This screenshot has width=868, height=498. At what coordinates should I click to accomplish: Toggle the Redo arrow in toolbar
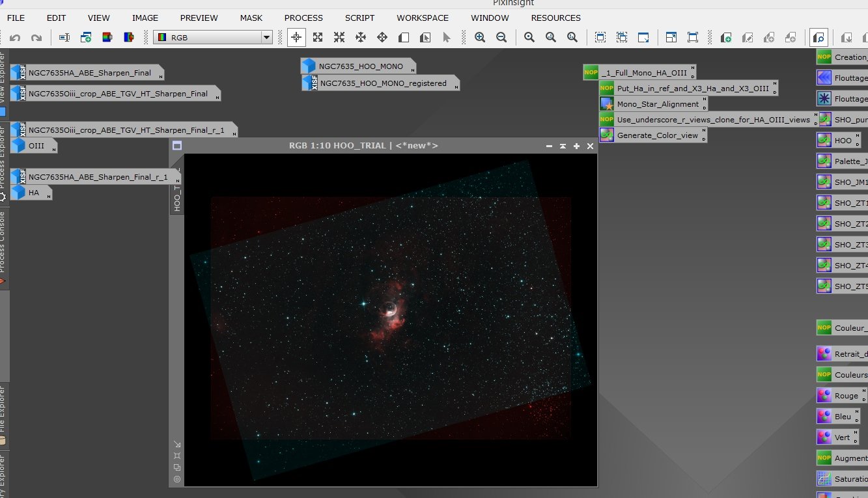[x=36, y=38]
